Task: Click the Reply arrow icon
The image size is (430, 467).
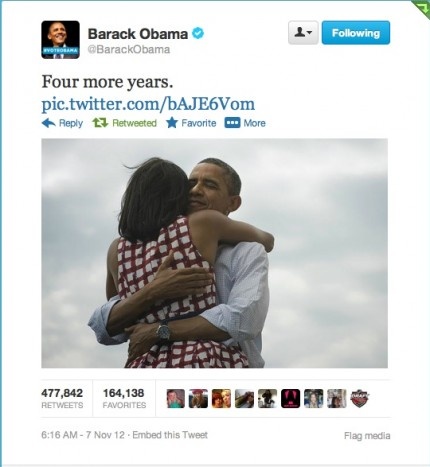Action: 49,123
